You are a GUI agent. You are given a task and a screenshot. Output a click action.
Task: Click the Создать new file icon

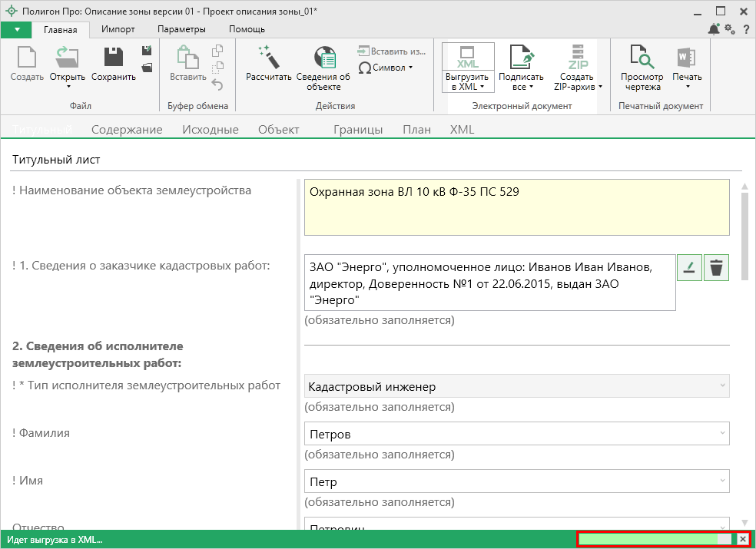27,58
